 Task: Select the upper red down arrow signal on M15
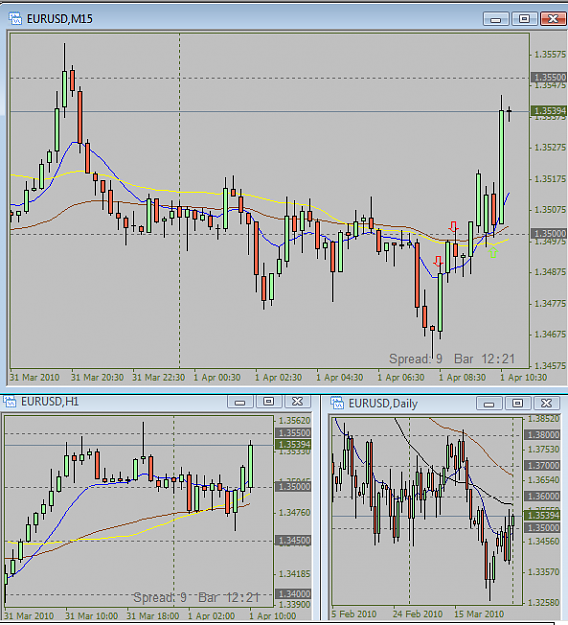[454, 226]
